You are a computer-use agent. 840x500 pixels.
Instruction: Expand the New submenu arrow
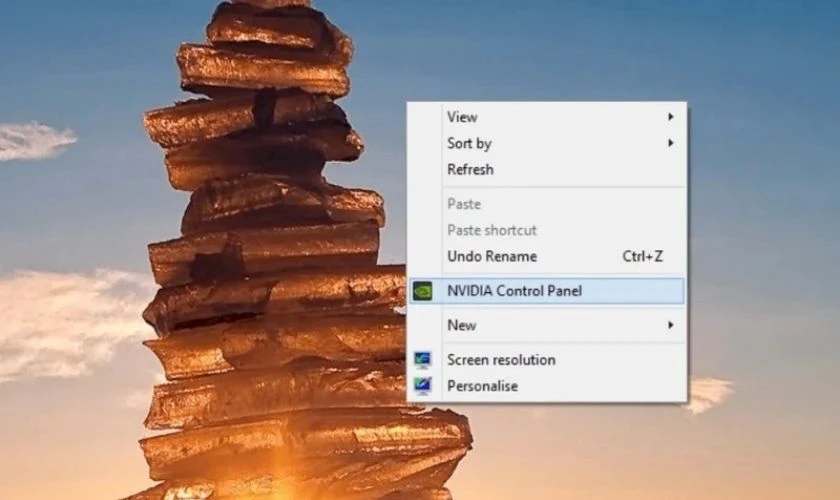tap(670, 325)
